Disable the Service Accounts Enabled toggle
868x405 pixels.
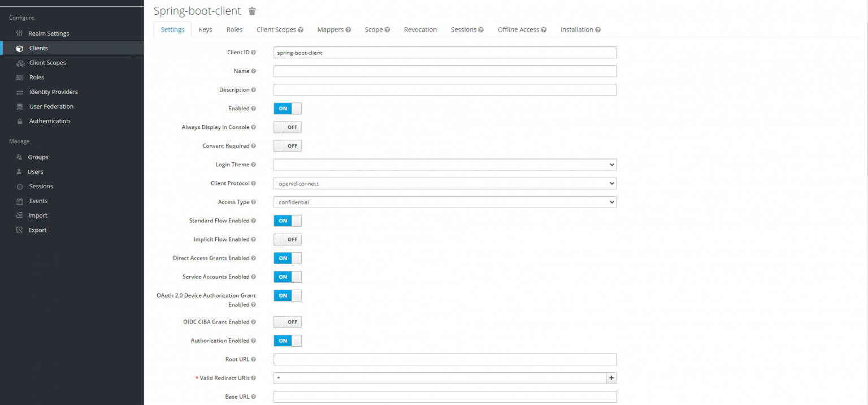click(x=288, y=277)
